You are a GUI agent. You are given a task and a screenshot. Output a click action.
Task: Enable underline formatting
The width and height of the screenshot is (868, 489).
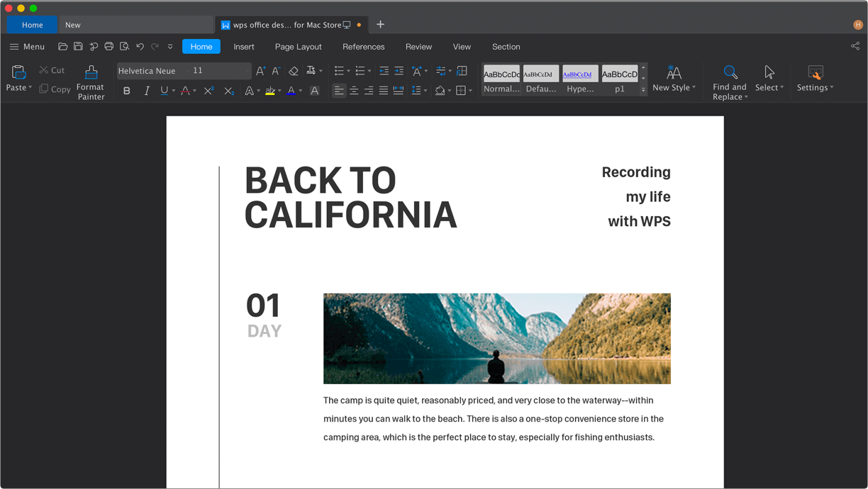[x=162, y=90]
